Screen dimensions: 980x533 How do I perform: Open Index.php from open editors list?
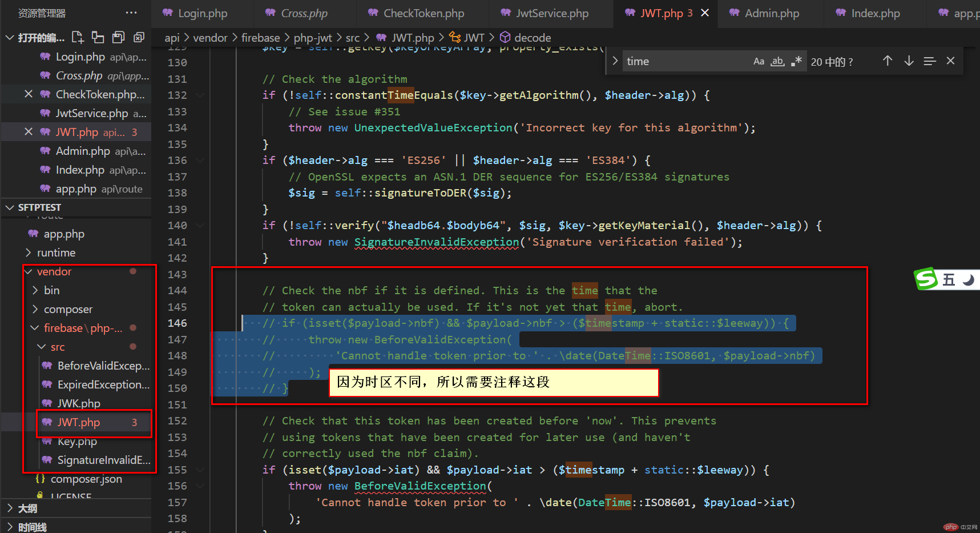click(x=80, y=170)
